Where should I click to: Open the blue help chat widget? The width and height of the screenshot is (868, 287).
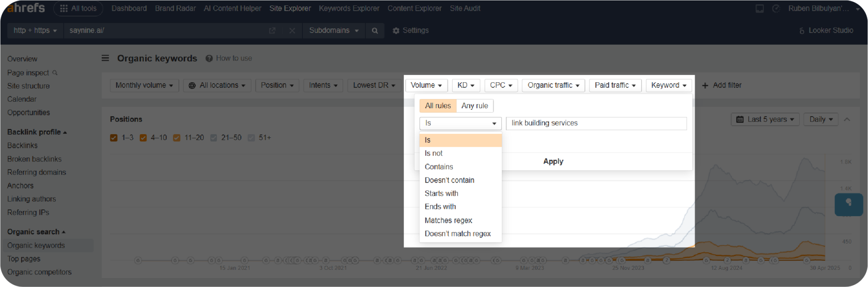[849, 204]
